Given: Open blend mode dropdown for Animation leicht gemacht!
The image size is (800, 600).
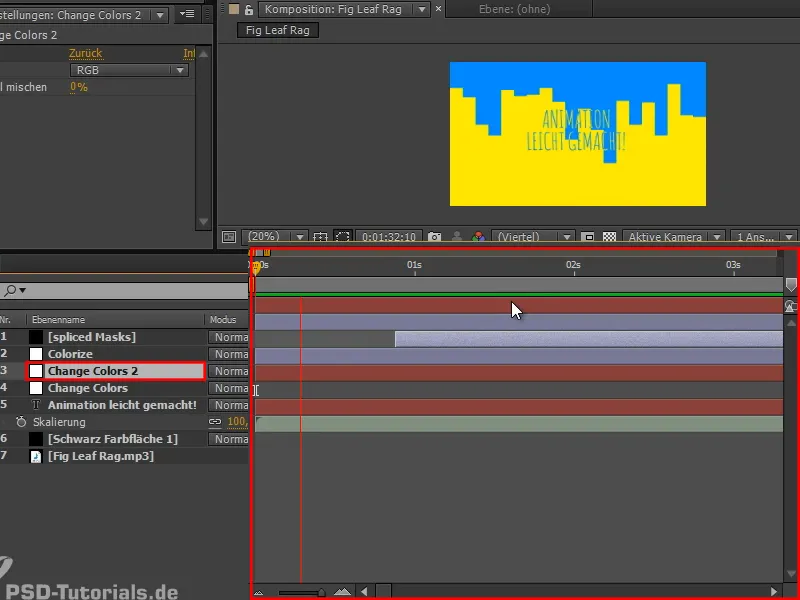Looking at the screenshot, I should 228,405.
